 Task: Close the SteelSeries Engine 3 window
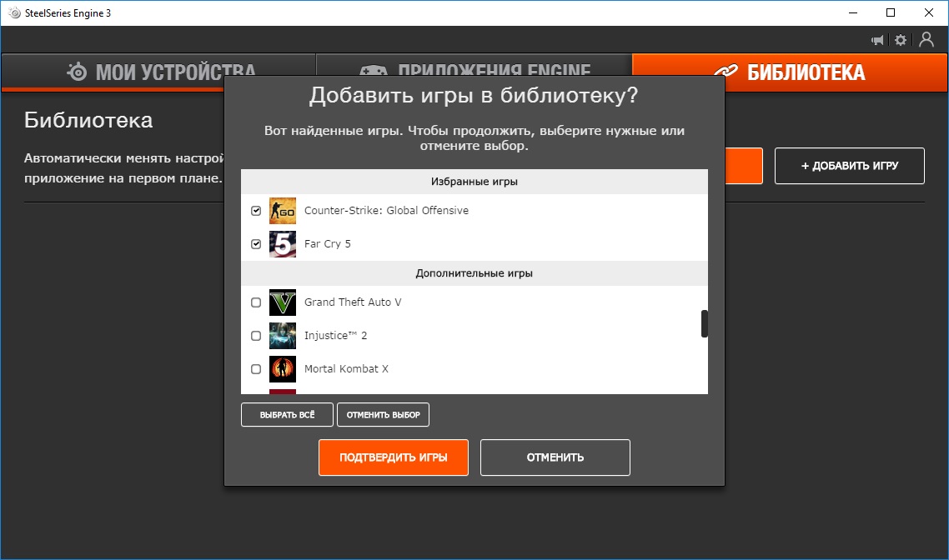click(x=928, y=12)
